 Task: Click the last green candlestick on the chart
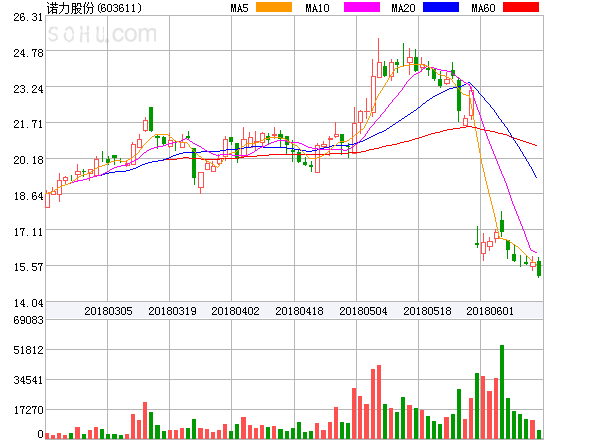[539, 268]
